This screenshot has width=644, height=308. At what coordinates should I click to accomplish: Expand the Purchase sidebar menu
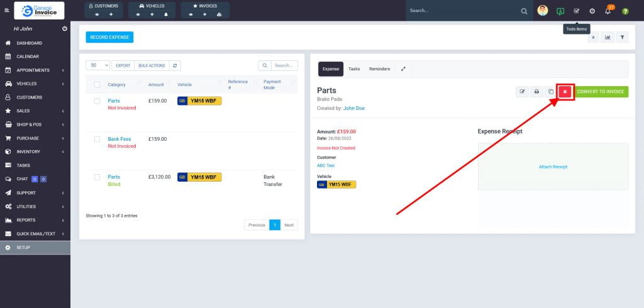coord(35,138)
